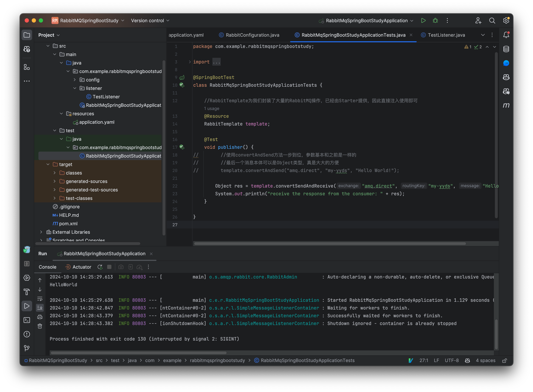533x392 pixels.
Task: Open notifications via the bell icon
Action: tap(506, 35)
